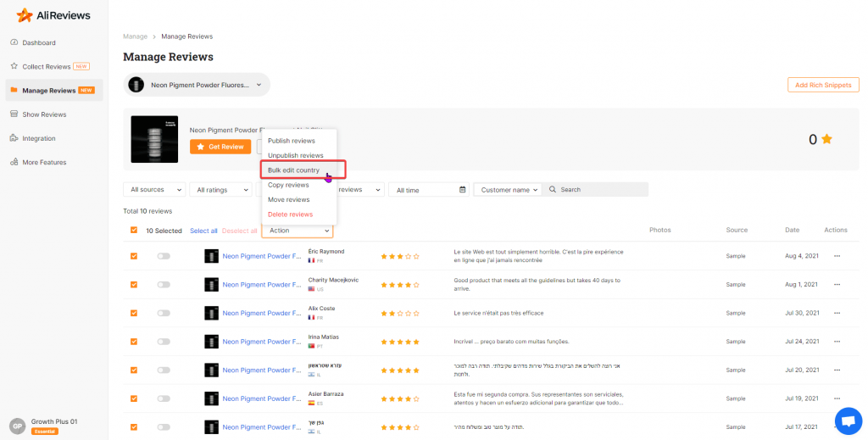Click the orange rating star beside 0
The image size is (868, 440).
pos(826,139)
